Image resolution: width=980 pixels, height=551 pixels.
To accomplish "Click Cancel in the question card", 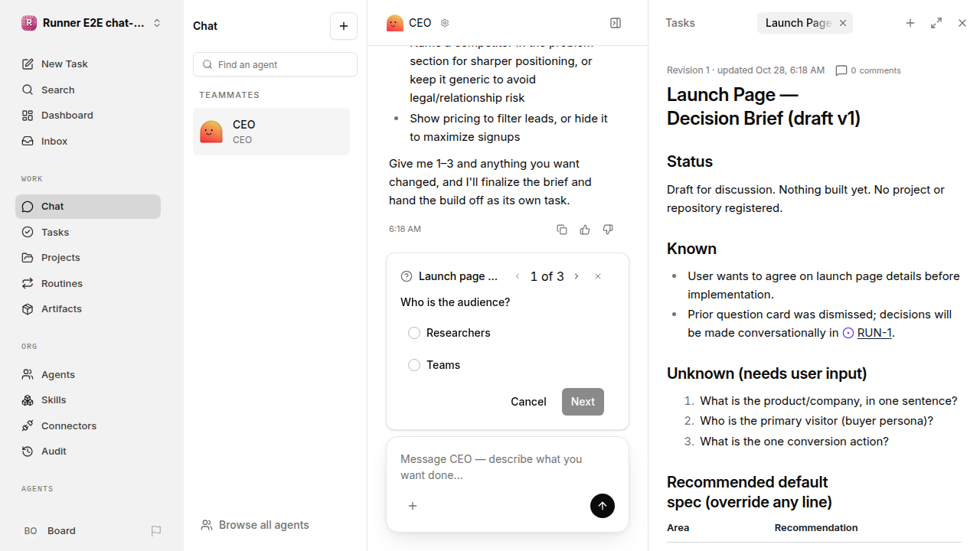I will tap(528, 402).
